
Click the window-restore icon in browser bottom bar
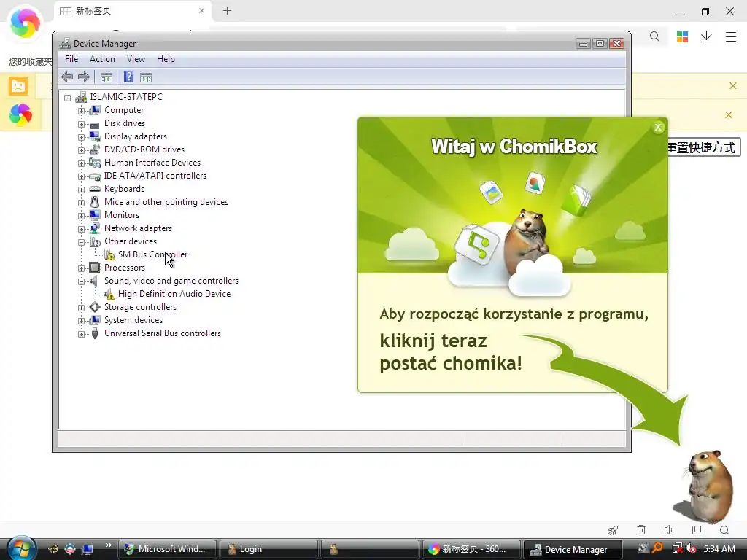click(x=697, y=530)
